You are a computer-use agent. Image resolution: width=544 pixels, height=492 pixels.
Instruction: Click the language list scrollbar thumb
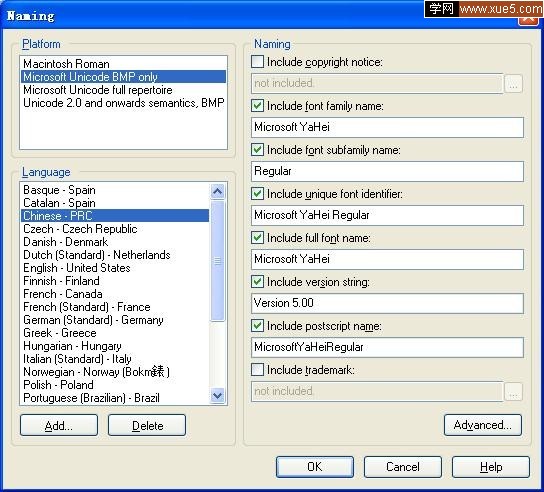click(x=218, y=261)
